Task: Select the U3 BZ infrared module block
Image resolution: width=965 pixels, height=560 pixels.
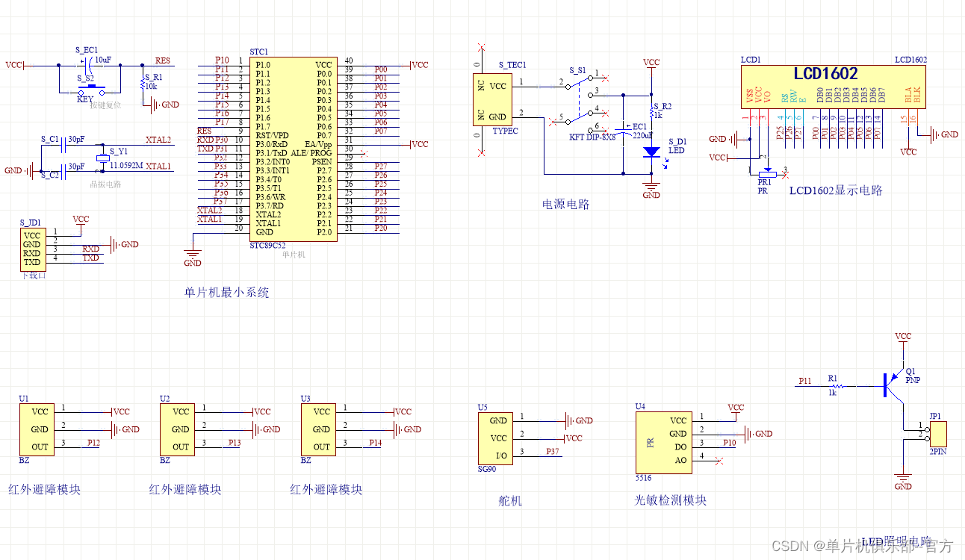Action: 318,429
